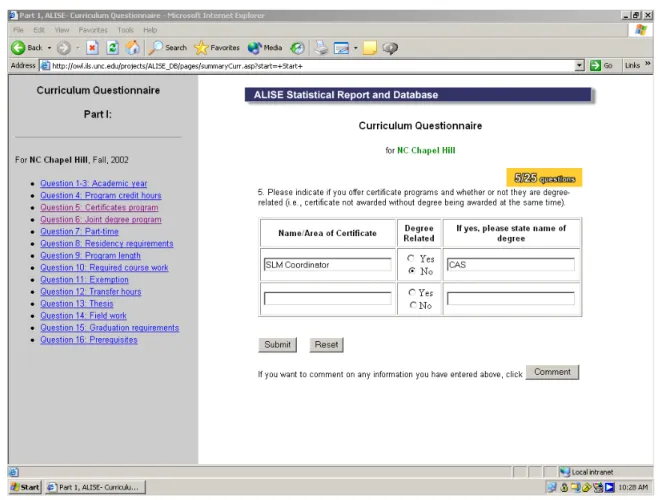Click CAS degree name field
658x500 pixels.
click(511, 264)
